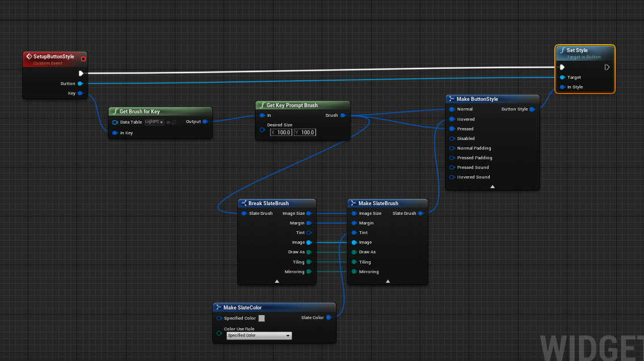
Task: Click the use-selected-asset arrow beside Data Table
Action: coord(168,122)
